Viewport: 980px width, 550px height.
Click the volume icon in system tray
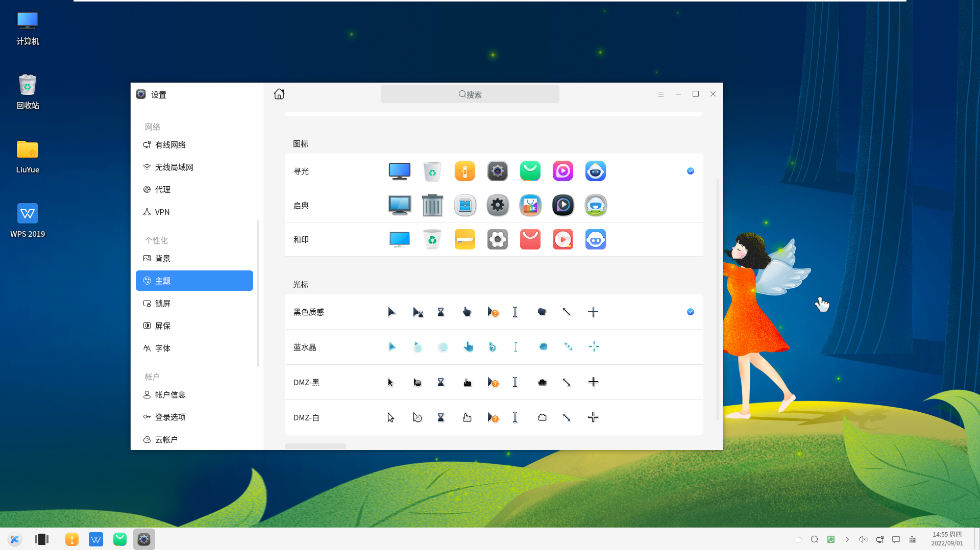863,539
